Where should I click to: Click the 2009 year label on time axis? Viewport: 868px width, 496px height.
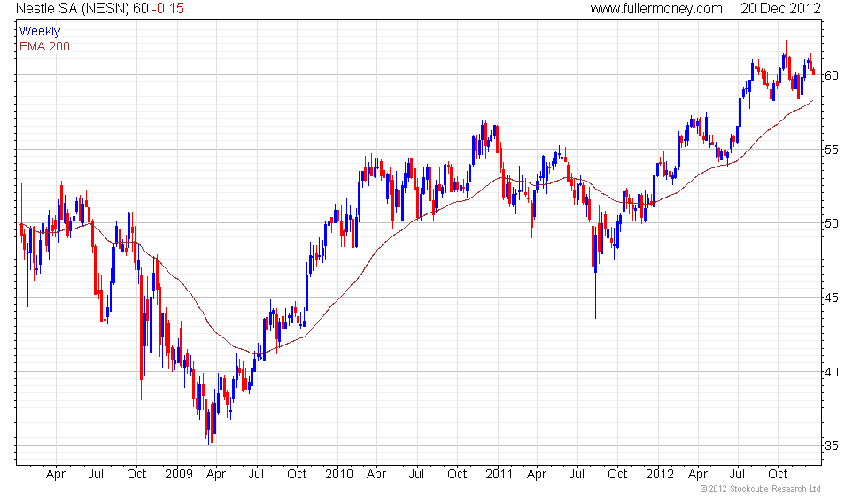178,475
